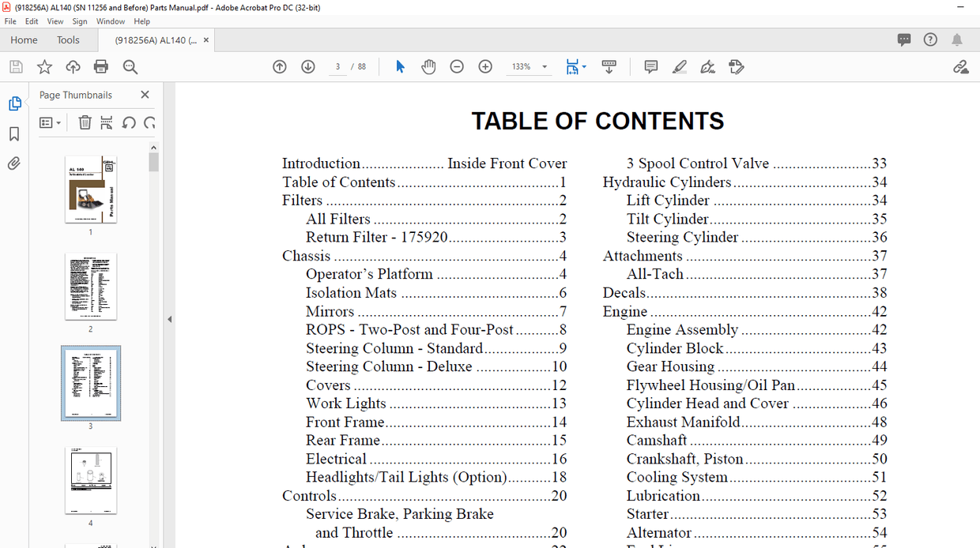
Task: Go to the Home tab
Action: pos(24,39)
